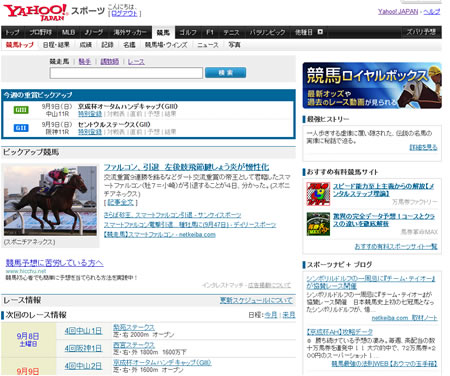450x376 pixels.
Task: Show 来月 race schedule
Action: (289, 315)
